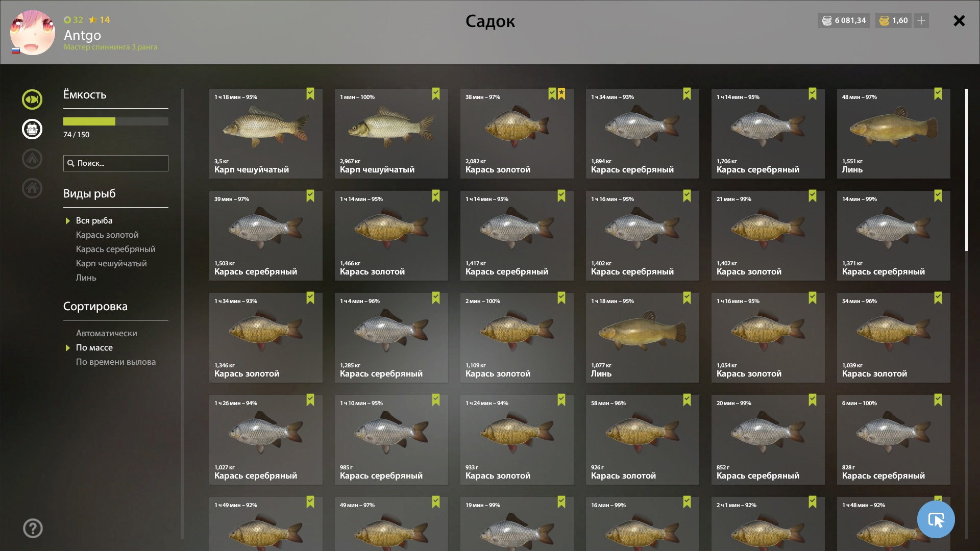Open the fish keepnet tab icon
This screenshot has height=551, width=980.
tap(32, 99)
